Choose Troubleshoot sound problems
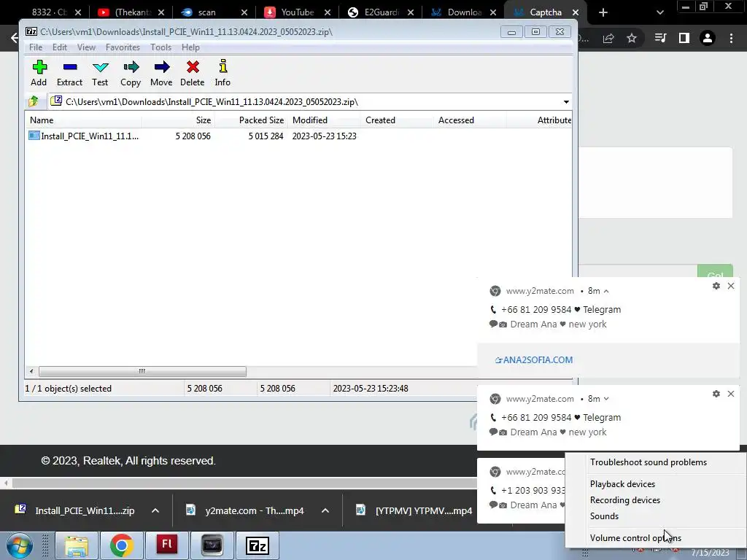747x560 pixels. [x=649, y=462]
